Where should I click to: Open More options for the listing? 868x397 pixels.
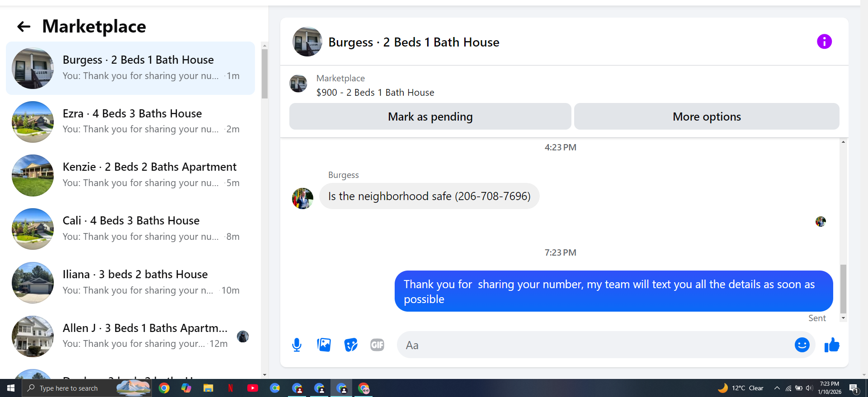pos(707,117)
